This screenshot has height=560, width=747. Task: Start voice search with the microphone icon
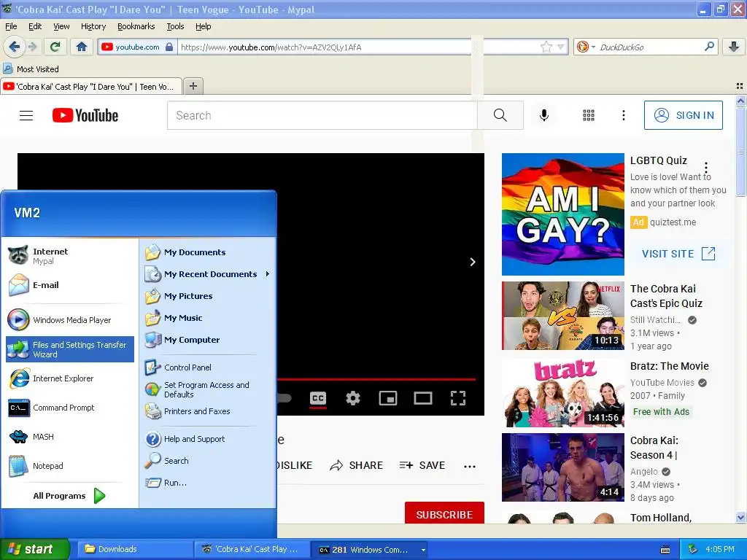[x=544, y=115]
